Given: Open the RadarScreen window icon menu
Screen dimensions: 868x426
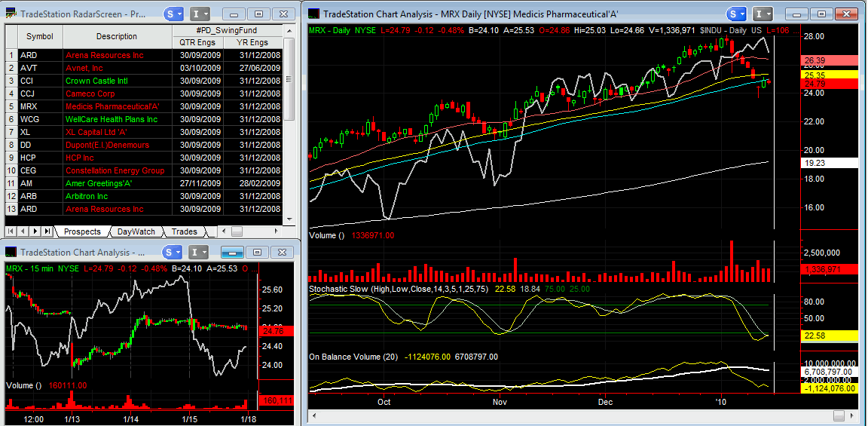Looking at the screenshot, I should tap(11, 14).
